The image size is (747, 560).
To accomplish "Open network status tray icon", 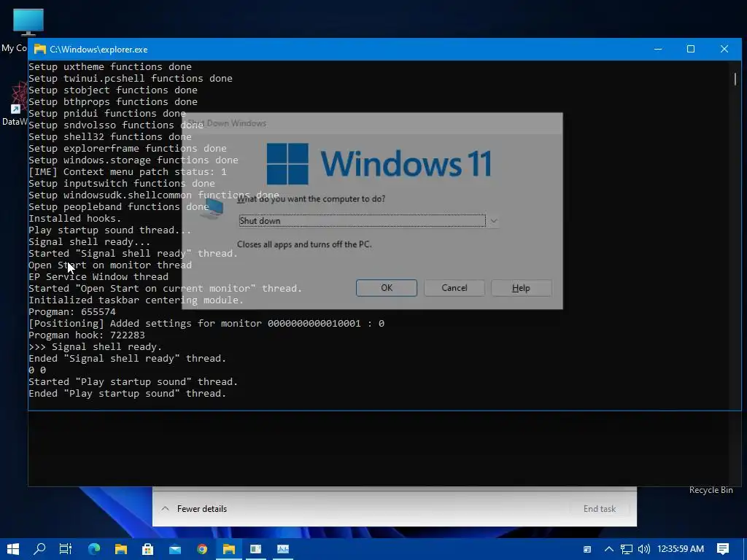I will coord(627,549).
